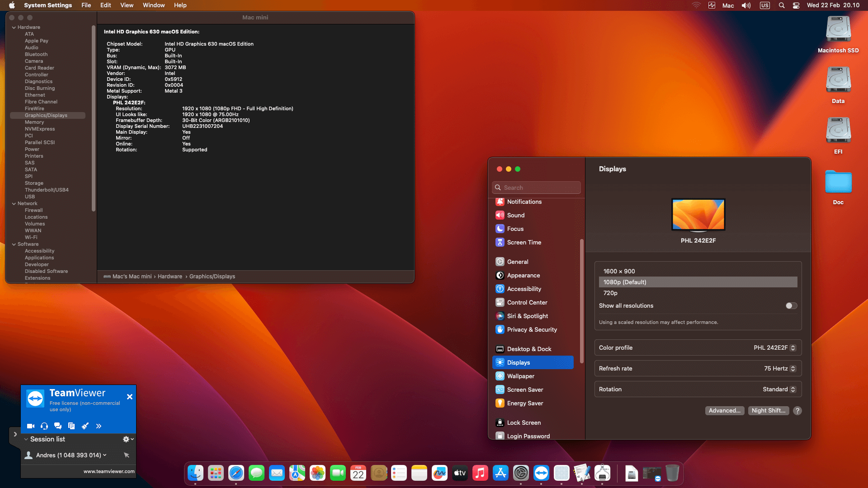This screenshot has width=868, height=488.
Task: Start a video call in TeamViewer panel
Action: pyautogui.click(x=31, y=426)
